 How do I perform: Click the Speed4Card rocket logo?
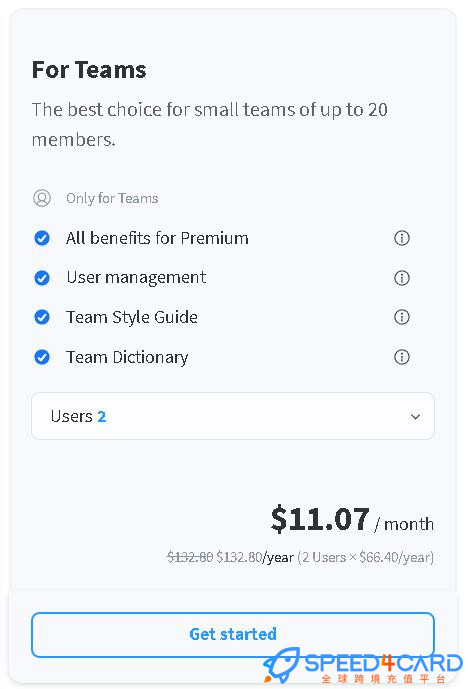click(x=282, y=664)
